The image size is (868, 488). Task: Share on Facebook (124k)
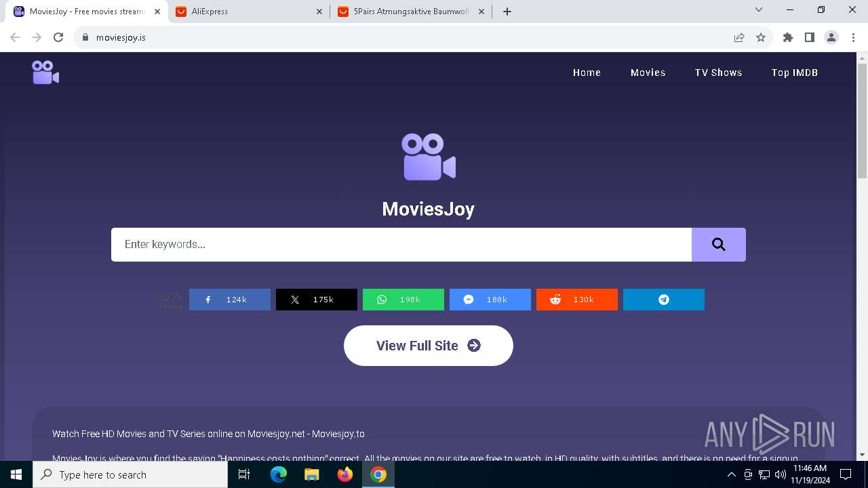coord(230,300)
